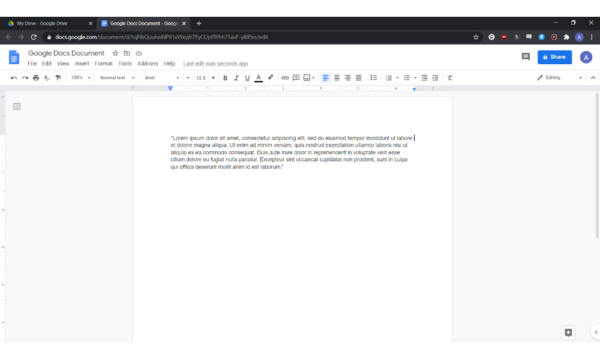Click the font size input field

click(201, 78)
